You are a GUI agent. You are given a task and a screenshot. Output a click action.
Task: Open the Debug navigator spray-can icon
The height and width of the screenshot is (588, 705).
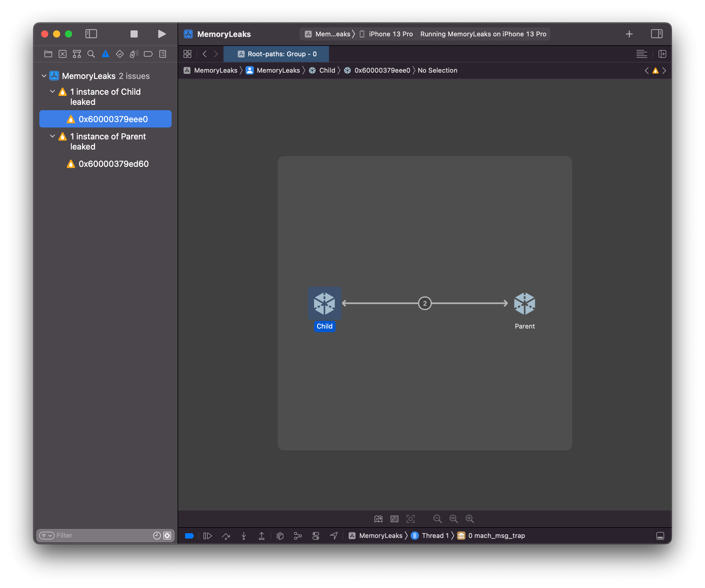[134, 54]
